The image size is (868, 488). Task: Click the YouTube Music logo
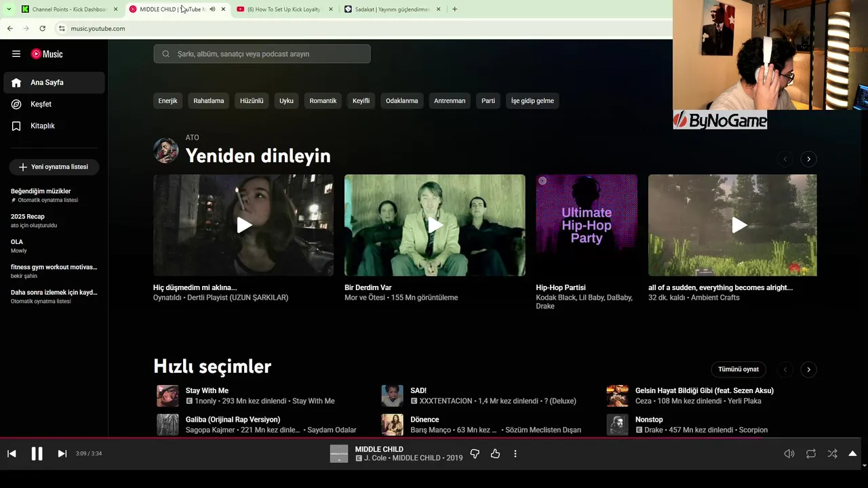[x=47, y=54]
